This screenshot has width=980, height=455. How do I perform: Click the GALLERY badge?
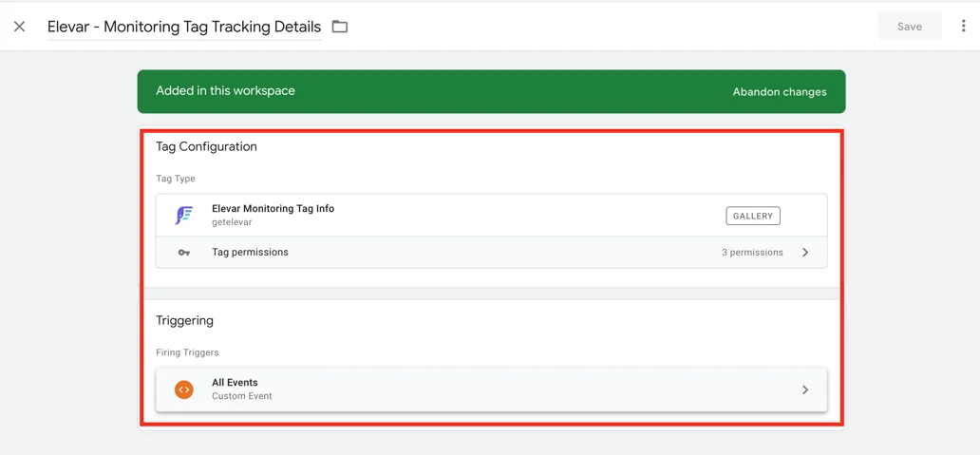[x=752, y=217]
